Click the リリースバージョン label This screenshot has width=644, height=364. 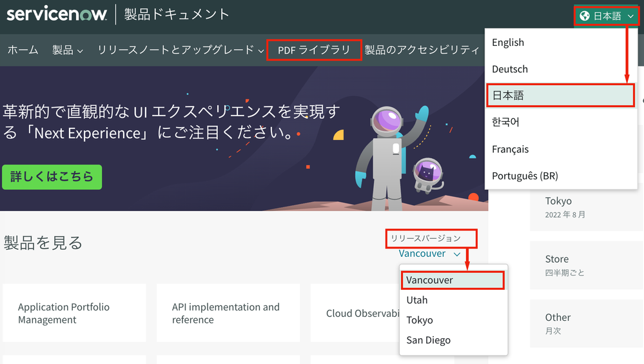pos(425,239)
